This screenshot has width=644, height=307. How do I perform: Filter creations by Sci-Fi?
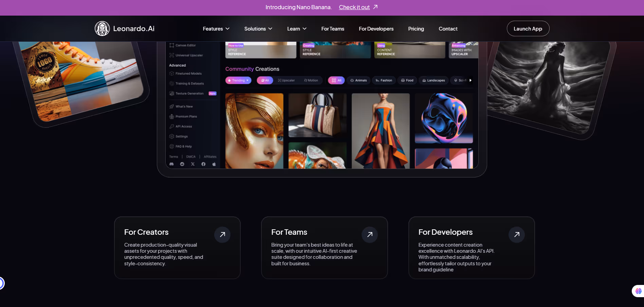pos(460,80)
